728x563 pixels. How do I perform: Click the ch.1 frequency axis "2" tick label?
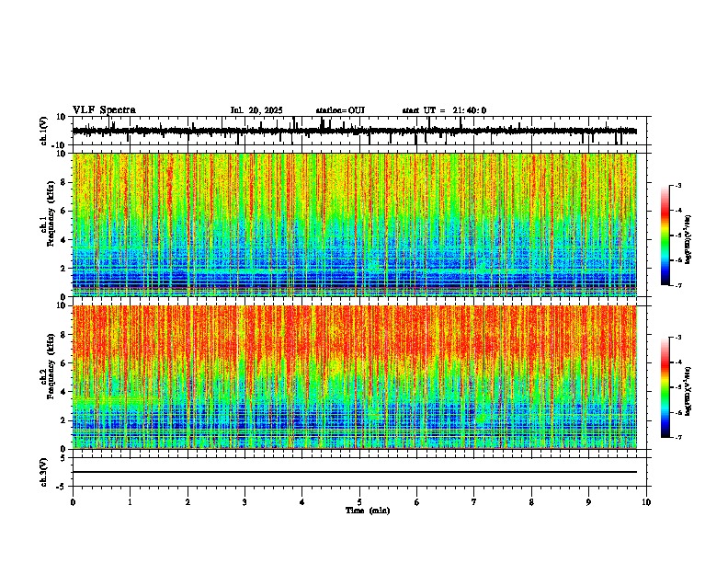(63, 269)
